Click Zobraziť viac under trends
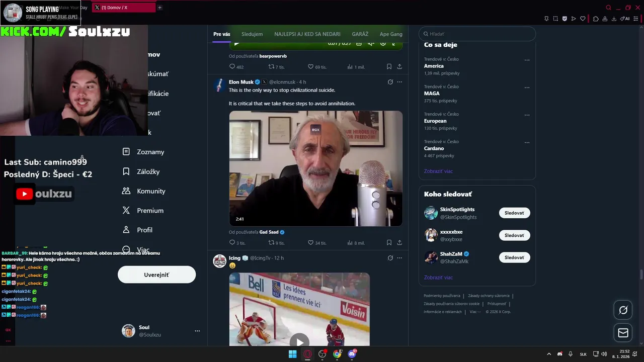The width and height of the screenshot is (644, 362). pyautogui.click(x=438, y=171)
